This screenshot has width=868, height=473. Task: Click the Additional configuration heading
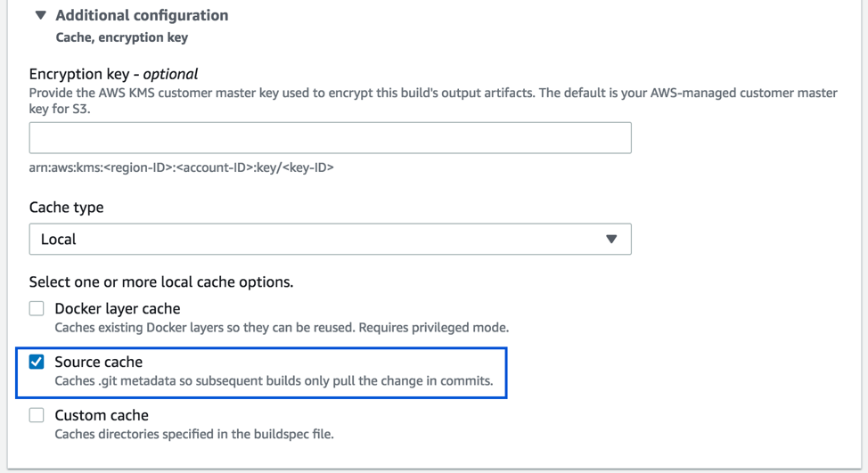click(142, 15)
